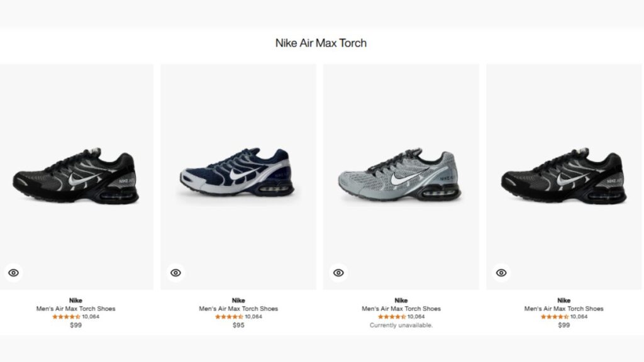Viewport: 644px width, 362px height.
Task: Click the "Nike Air Max Torch" heading
Action: (321, 43)
